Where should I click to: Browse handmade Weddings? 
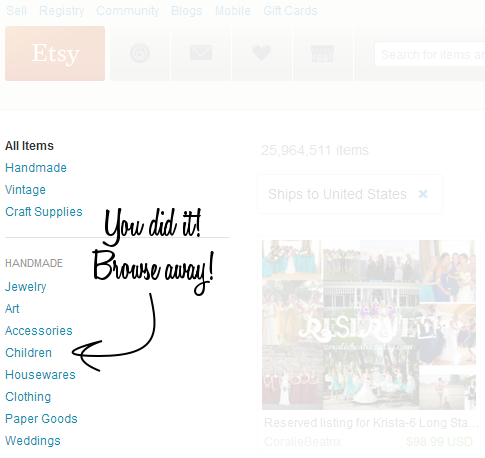click(33, 441)
